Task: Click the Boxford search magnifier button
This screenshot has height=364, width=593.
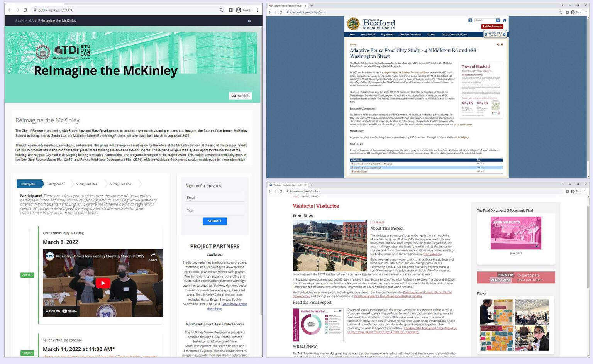Action: click(498, 20)
